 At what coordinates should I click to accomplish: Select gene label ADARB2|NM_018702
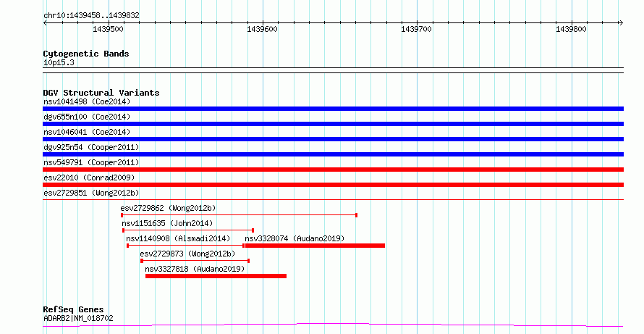(78, 318)
